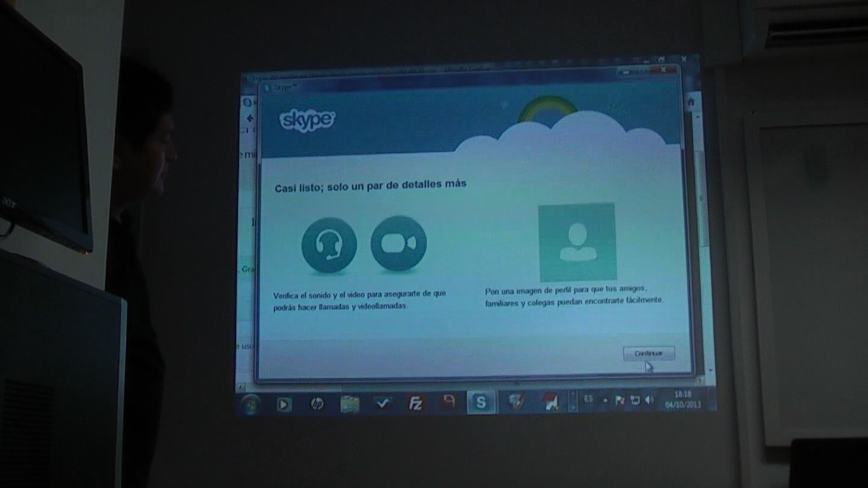Screen dimensions: 868x488
Task: Show hidden system tray icons
Action: (605, 400)
